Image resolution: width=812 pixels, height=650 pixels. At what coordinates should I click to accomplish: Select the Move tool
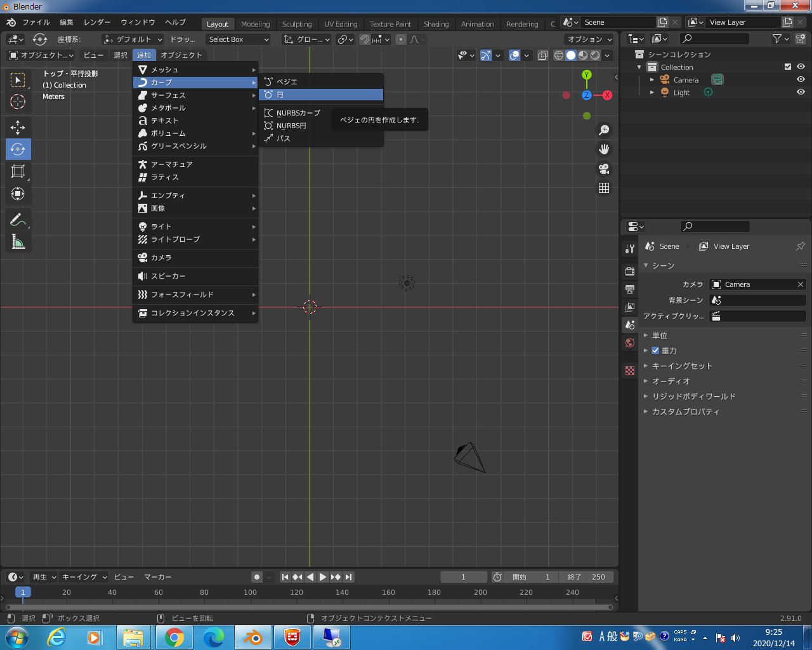coord(18,128)
